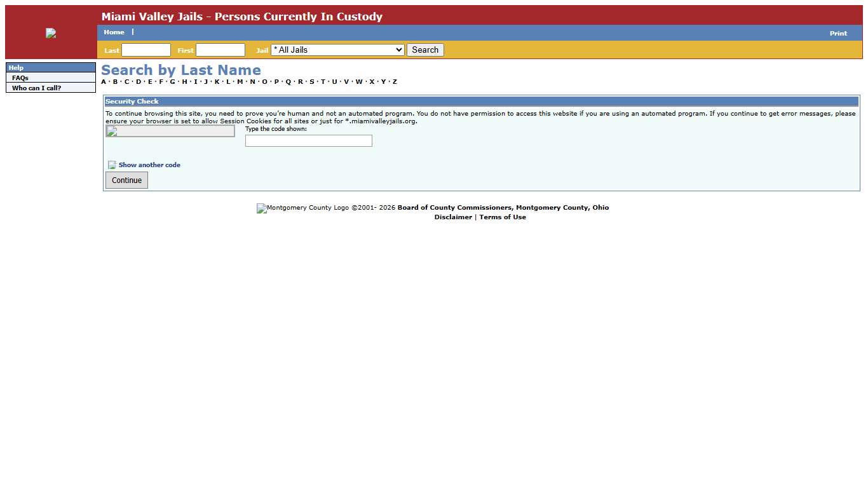Click the broken logo image in header
The image size is (868, 488).
point(51,34)
